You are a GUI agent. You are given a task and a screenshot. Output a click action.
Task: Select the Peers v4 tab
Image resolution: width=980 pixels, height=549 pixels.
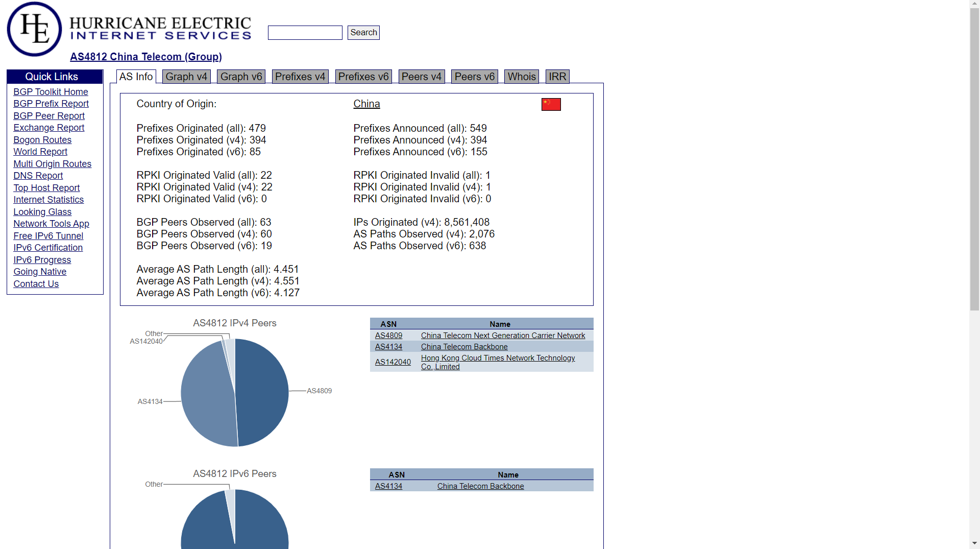[421, 77]
